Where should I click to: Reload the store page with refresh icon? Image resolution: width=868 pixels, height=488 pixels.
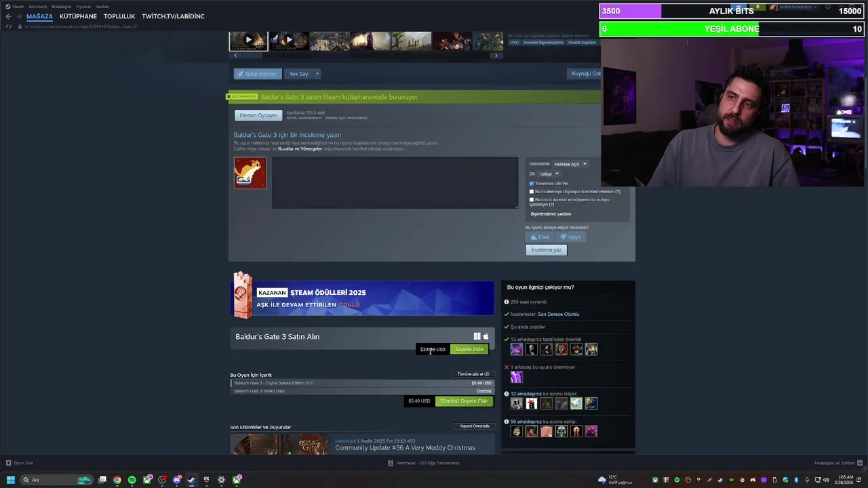point(9,26)
